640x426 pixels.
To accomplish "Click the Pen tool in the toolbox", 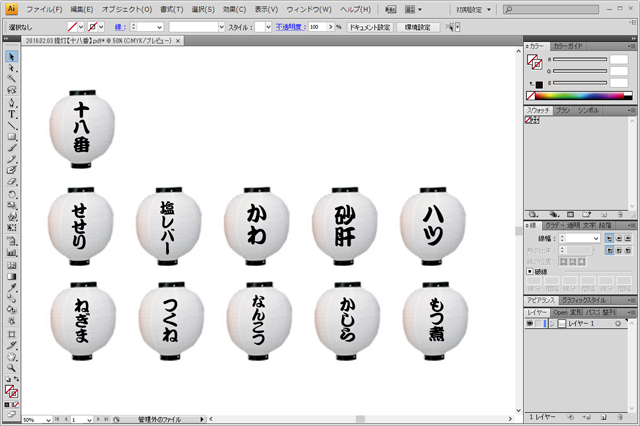I will [11, 102].
